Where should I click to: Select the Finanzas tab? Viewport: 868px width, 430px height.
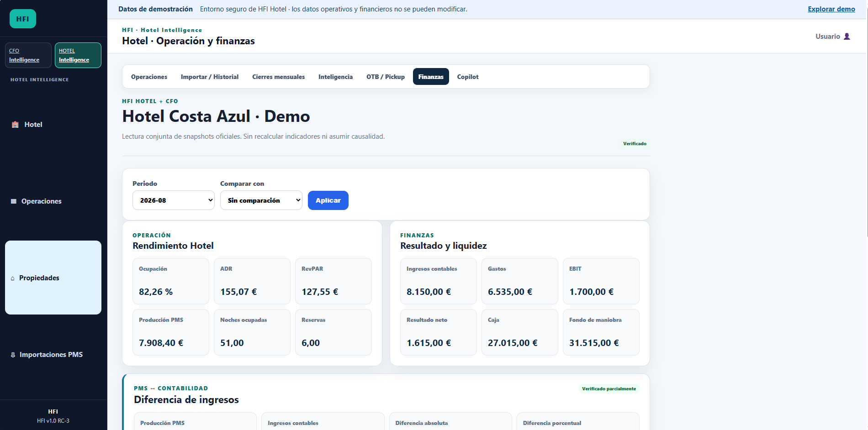[x=431, y=77]
